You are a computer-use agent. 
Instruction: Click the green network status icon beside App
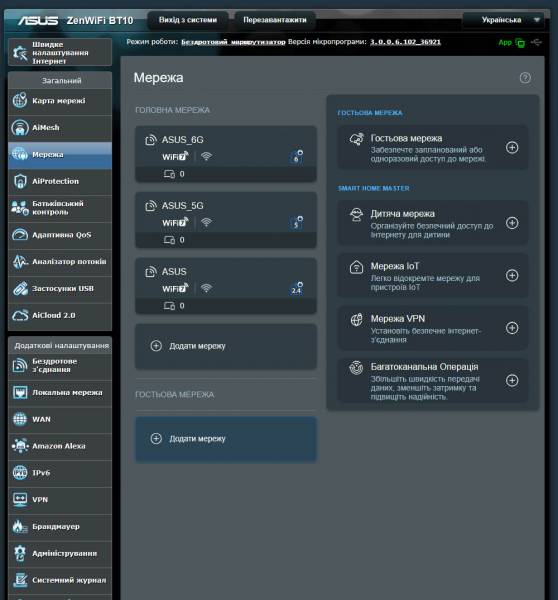pyautogui.click(x=520, y=43)
